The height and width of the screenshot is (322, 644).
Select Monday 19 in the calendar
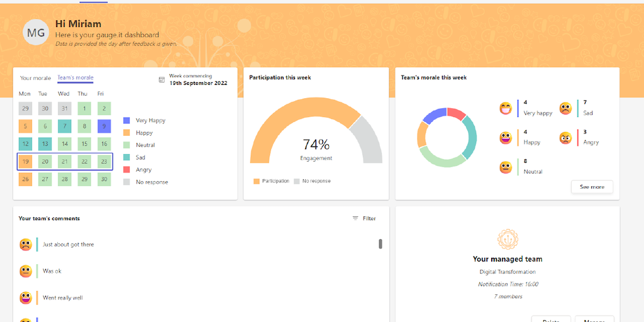[x=25, y=162]
